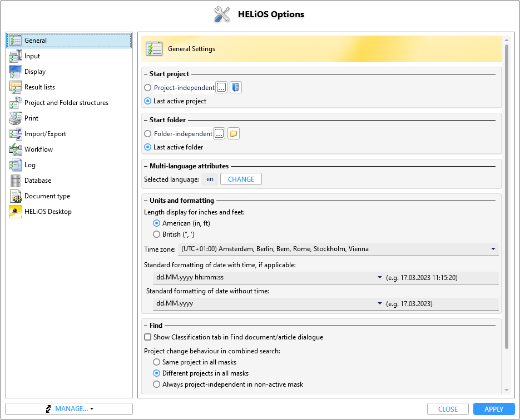Click the General Settings header icon

(x=154, y=49)
